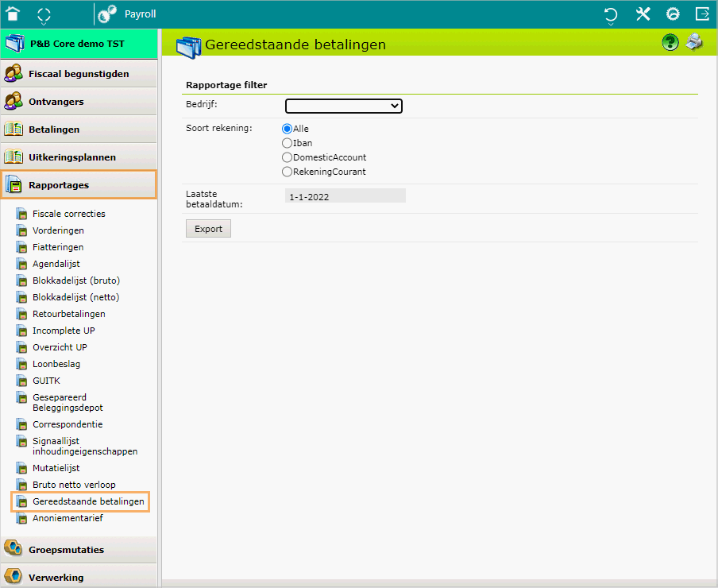This screenshot has width=718, height=588.
Task: Open the Correspondentie report link
Action: (68, 424)
